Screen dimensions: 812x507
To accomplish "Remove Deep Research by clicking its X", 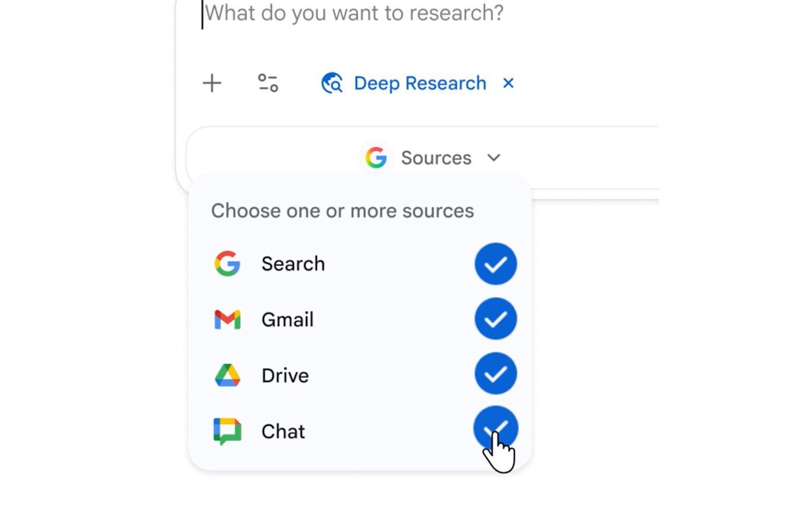I will (509, 83).
